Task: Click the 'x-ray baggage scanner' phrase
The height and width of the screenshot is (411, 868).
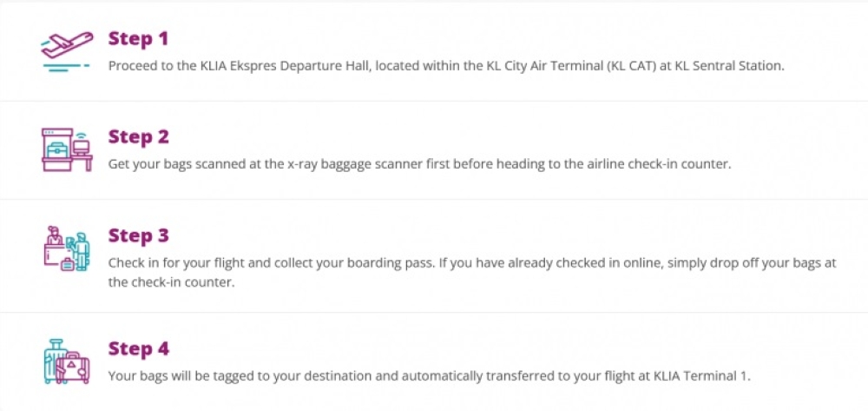Action: tap(346, 163)
